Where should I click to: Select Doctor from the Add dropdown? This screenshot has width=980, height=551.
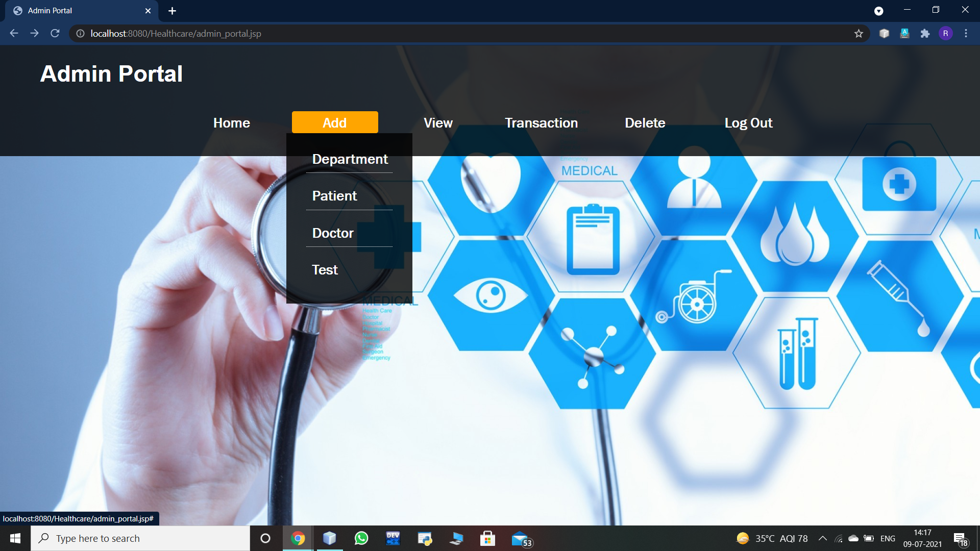coord(333,233)
